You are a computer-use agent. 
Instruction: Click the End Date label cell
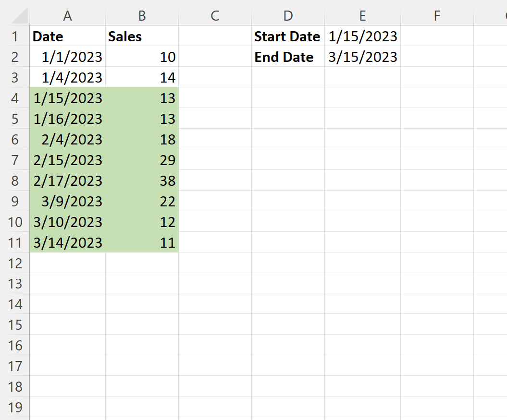287,57
